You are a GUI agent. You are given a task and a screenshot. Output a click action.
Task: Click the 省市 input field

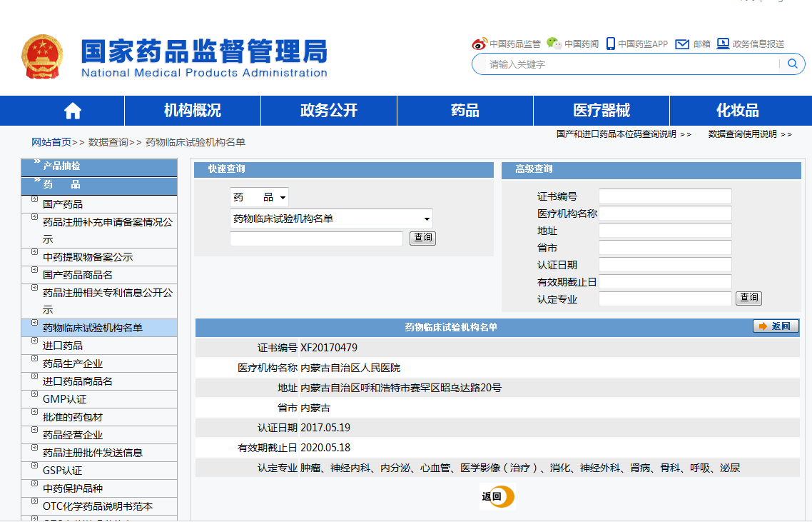tap(665, 247)
